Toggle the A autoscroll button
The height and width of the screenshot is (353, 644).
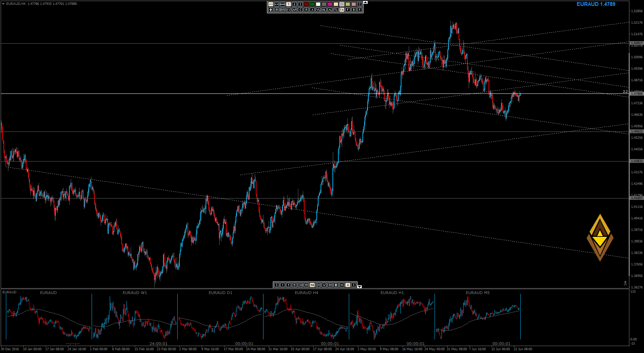(348, 285)
